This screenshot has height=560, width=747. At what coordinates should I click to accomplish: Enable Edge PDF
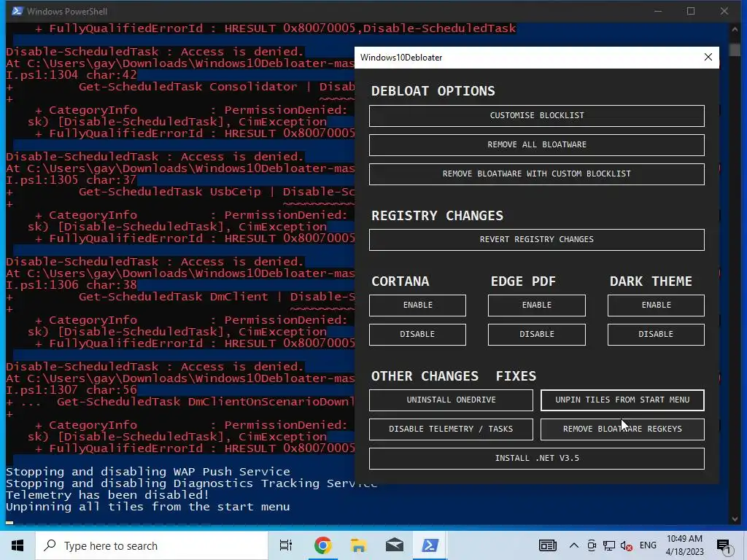pyautogui.click(x=536, y=306)
